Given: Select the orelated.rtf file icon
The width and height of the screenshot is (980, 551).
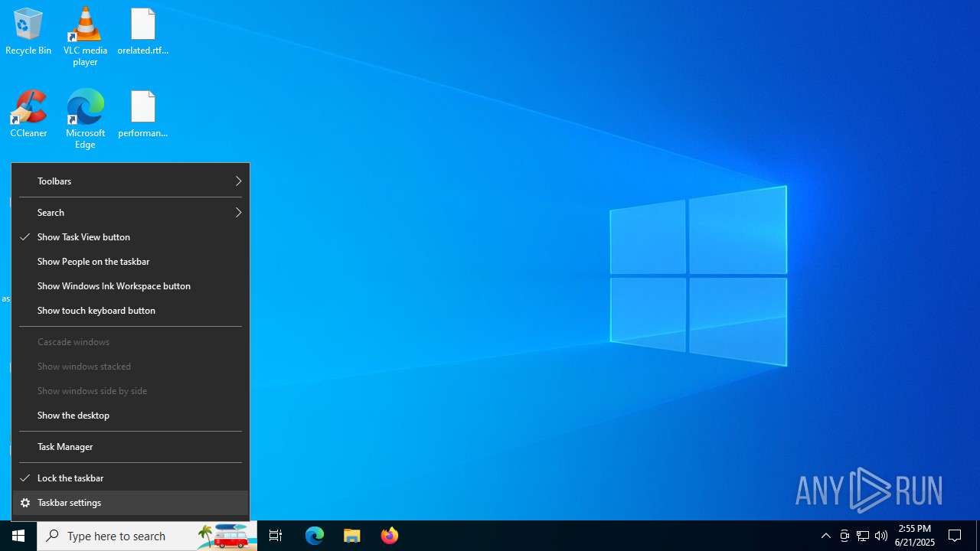Looking at the screenshot, I should point(143,31).
